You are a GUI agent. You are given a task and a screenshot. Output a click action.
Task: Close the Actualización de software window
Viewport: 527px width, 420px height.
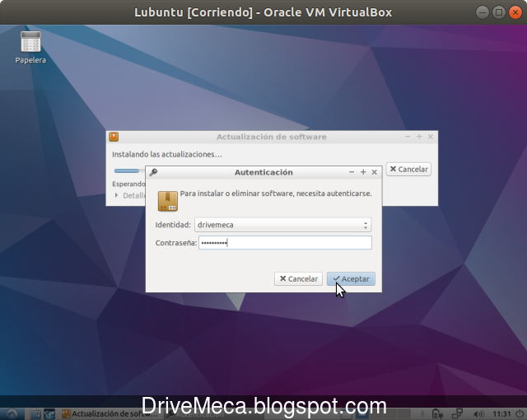431,137
